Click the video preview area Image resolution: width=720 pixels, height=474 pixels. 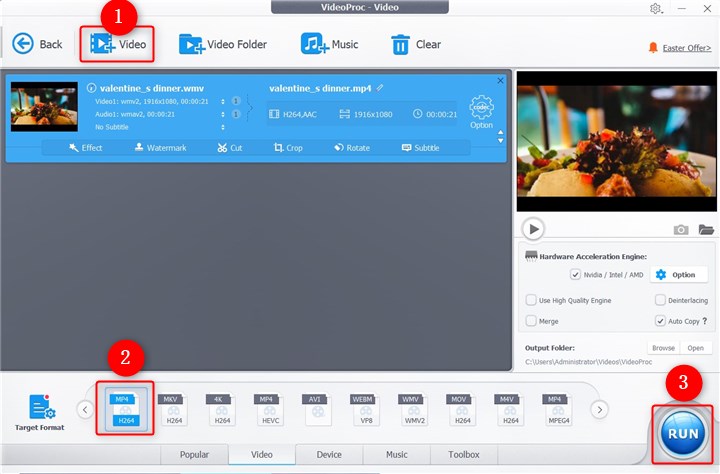616,141
